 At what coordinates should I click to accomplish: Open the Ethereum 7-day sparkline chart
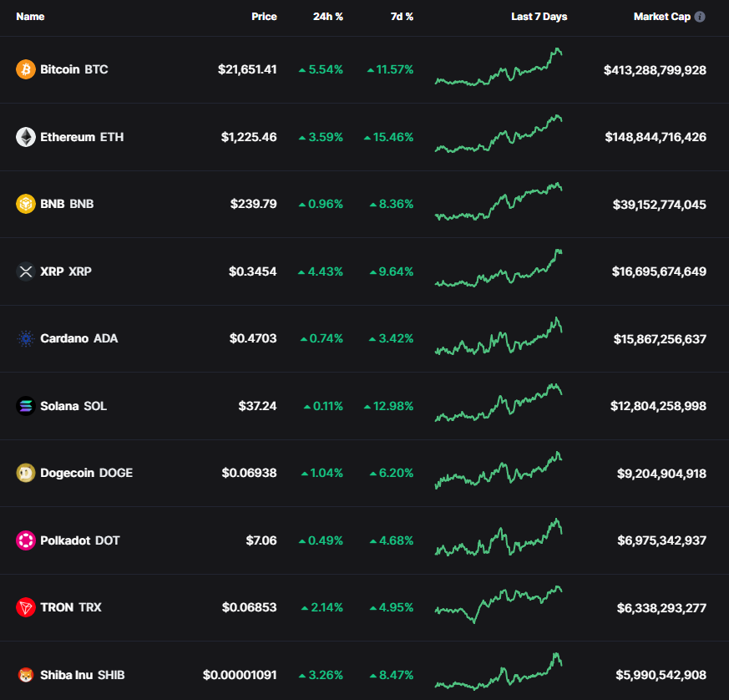(499, 134)
